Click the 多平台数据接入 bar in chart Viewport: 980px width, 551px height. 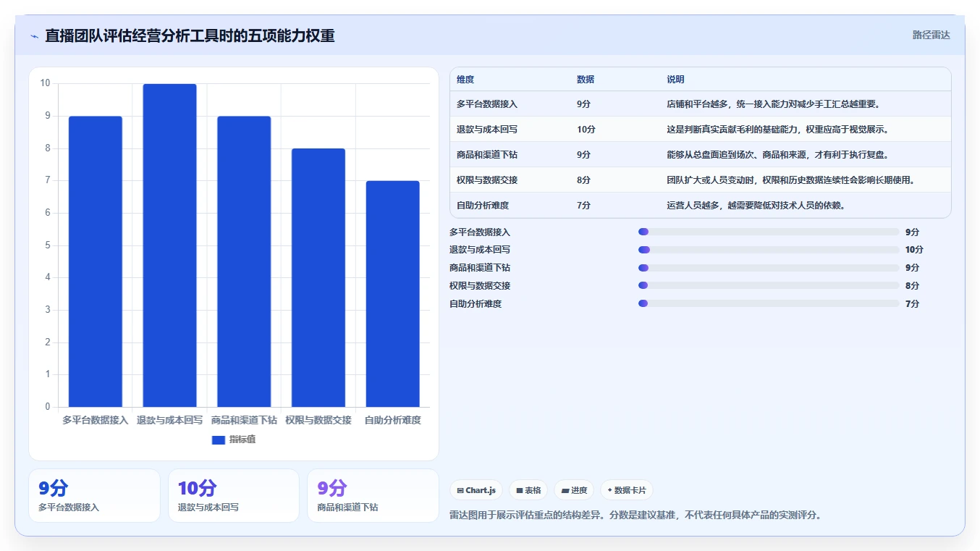(x=96, y=261)
